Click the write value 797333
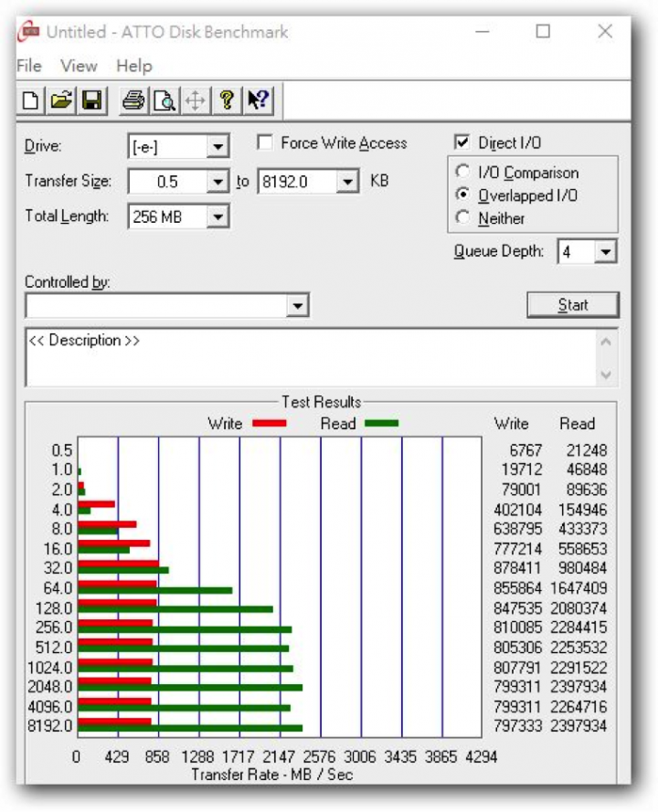Screen dimensions: 658x812 [x=517, y=725]
